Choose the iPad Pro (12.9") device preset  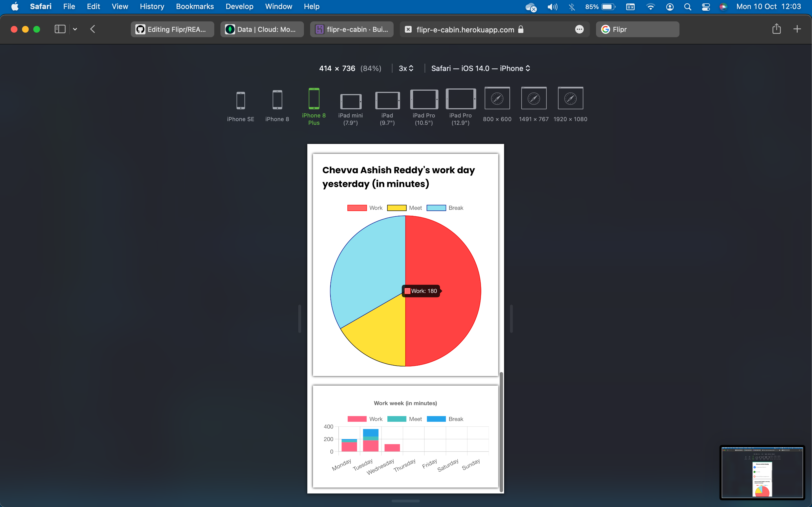(x=460, y=99)
